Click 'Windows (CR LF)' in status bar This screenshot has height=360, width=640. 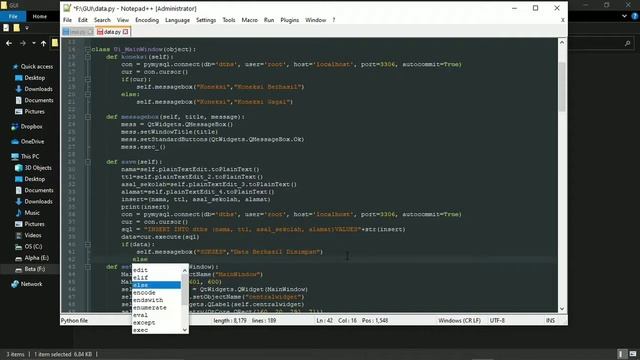(459, 321)
